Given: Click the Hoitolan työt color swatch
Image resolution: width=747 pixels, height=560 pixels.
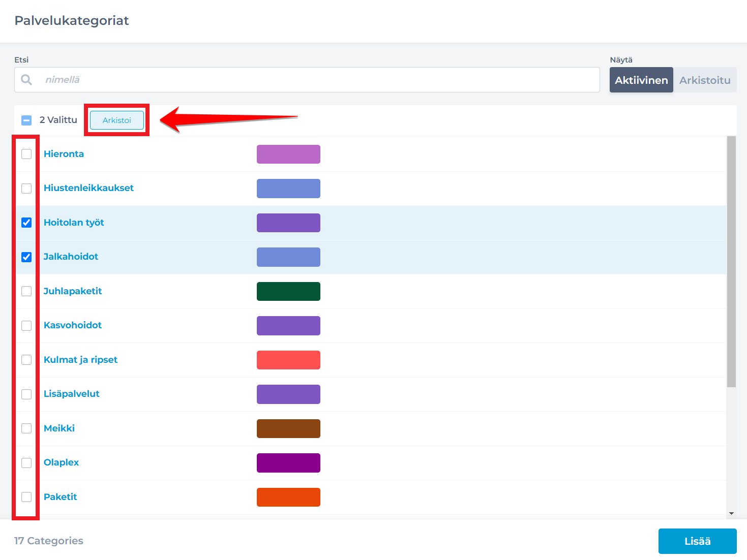Looking at the screenshot, I should [x=288, y=223].
